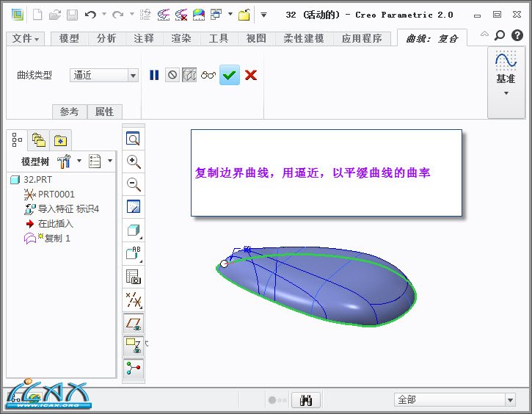
Task: Select the 曲线: 复合 tab
Action: click(432, 38)
